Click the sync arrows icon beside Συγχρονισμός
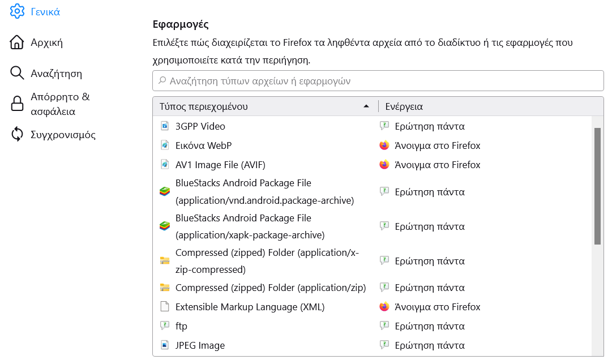This screenshot has height=364, width=612. (x=17, y=134)
